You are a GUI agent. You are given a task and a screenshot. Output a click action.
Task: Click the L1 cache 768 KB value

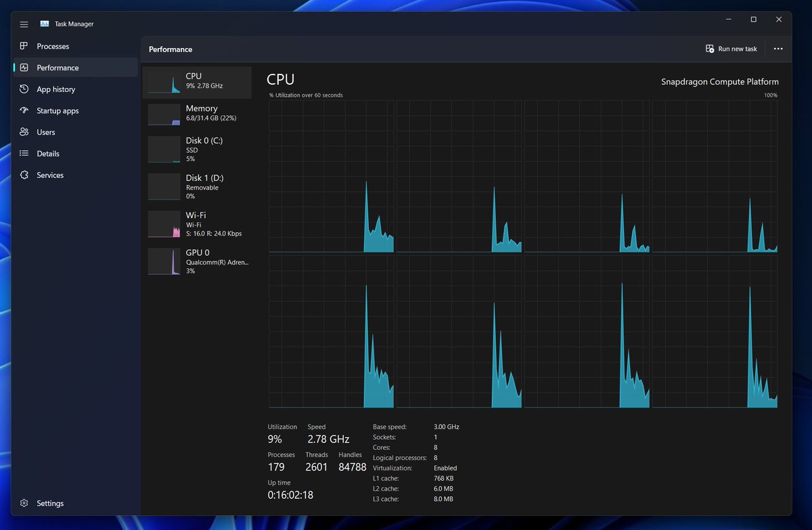[443, 479]
